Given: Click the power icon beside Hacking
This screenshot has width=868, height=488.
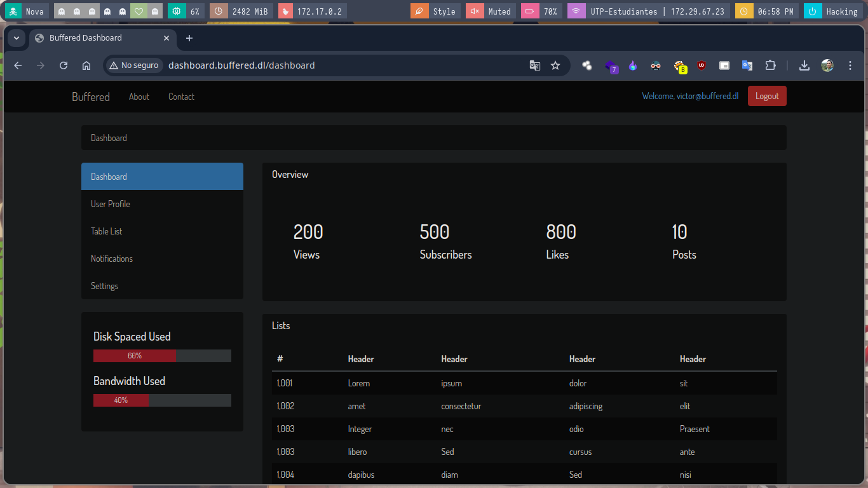Looking at the screenshot, I should coord(812,11).
